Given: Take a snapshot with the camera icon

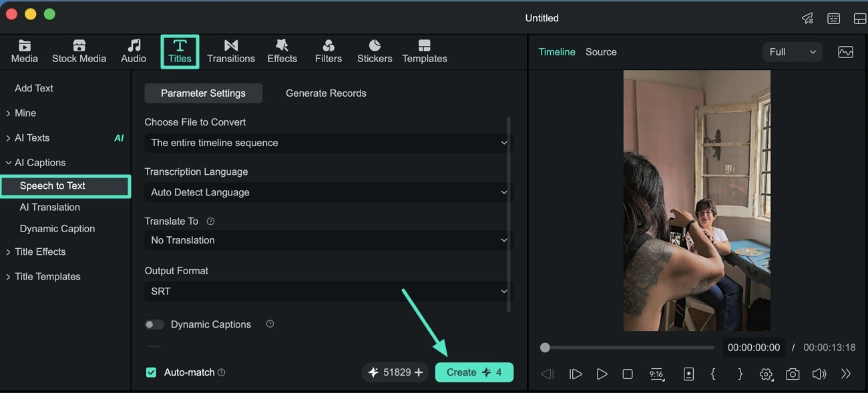Looking at the screenshot, I should coord(793,374).
